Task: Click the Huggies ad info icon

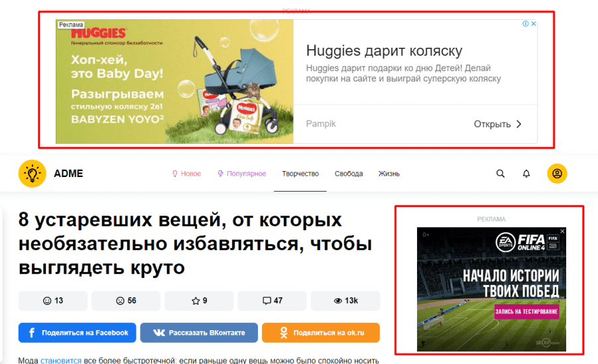Action: coord(526,24)
